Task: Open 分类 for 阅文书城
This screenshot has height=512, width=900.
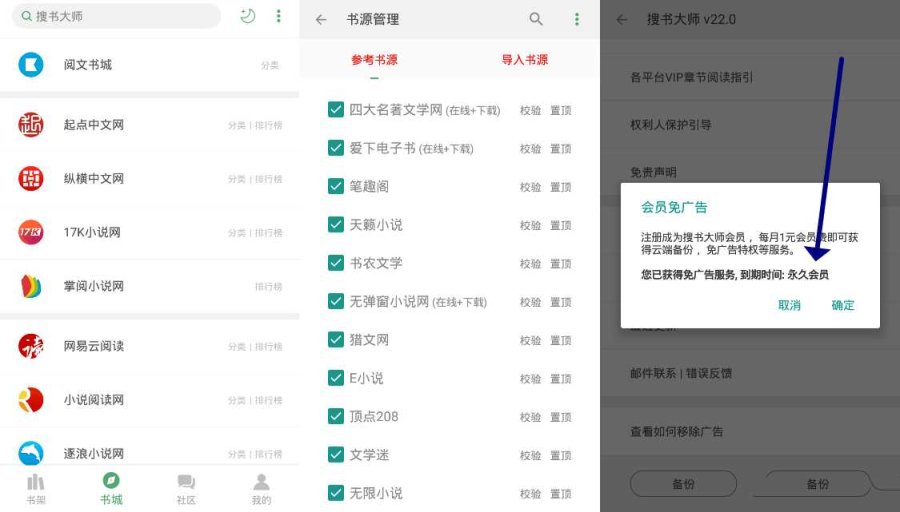Action: point(269,66)
